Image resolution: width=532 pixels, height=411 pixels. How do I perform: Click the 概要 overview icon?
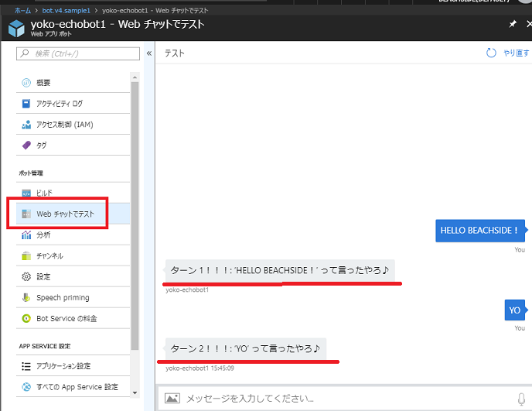point(26,83)
